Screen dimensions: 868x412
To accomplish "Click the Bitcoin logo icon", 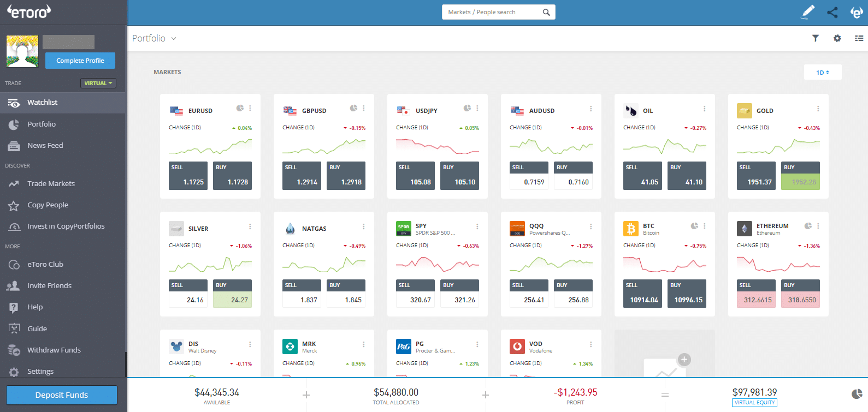I will pyautogui.click(x=631, y=228).
